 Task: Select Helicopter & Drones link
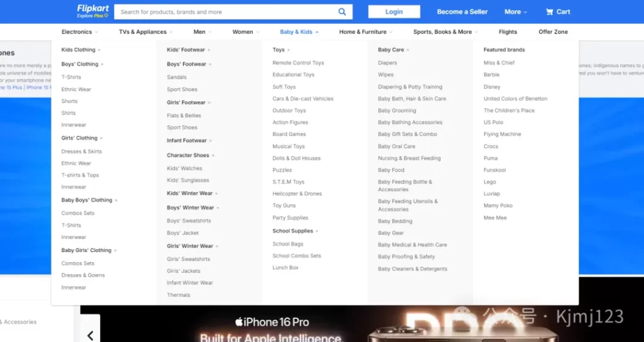(297, 194)
